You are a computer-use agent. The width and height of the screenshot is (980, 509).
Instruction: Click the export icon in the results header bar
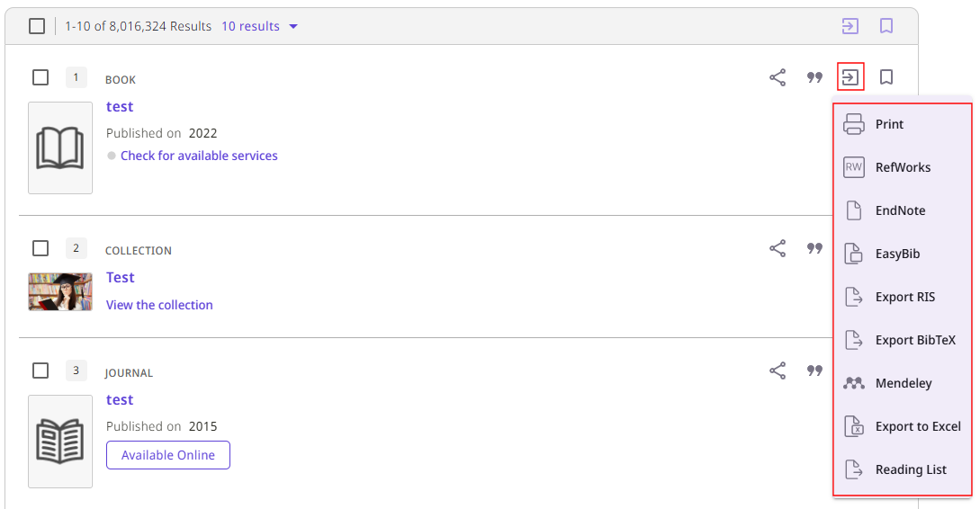(850, 26)
